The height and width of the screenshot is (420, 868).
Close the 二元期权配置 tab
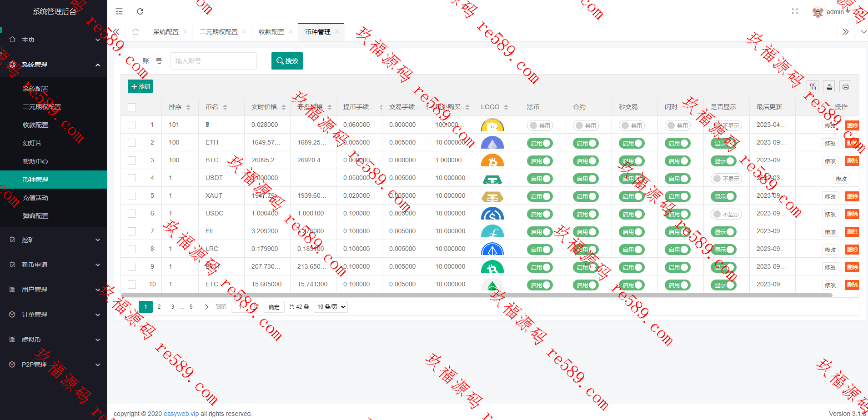[x=244, y=31]
